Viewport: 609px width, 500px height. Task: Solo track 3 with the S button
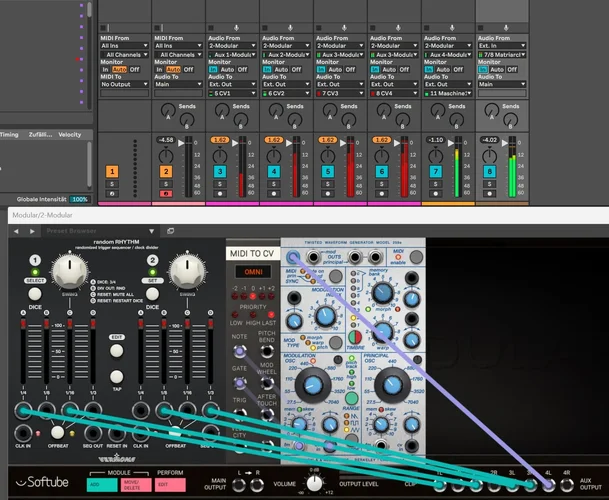click(x=220, y=184)
